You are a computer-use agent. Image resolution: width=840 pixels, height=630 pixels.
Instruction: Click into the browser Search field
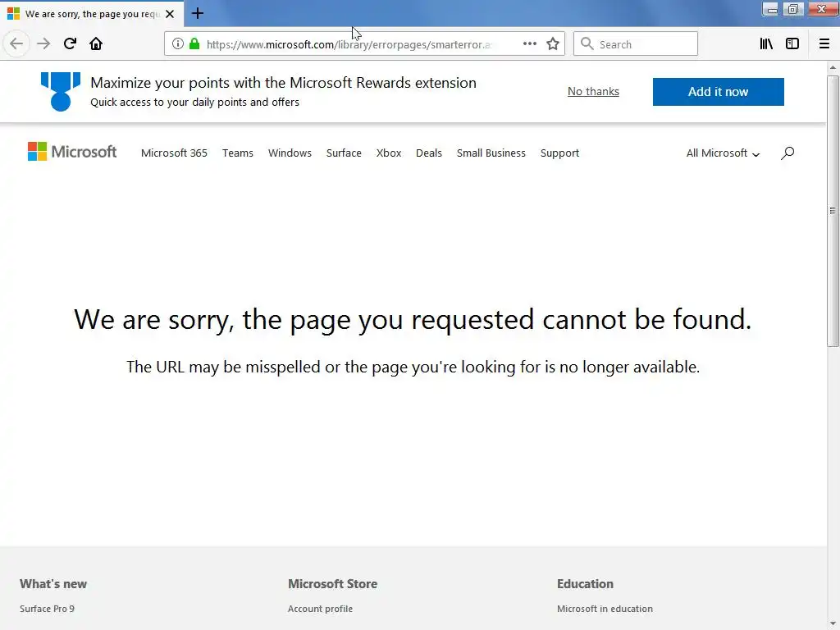tap(636, 44)
